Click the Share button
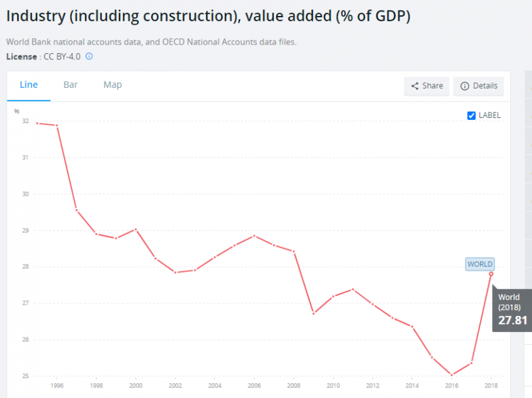This screenshot has height=398, width=532. click(x=426, y=86)
